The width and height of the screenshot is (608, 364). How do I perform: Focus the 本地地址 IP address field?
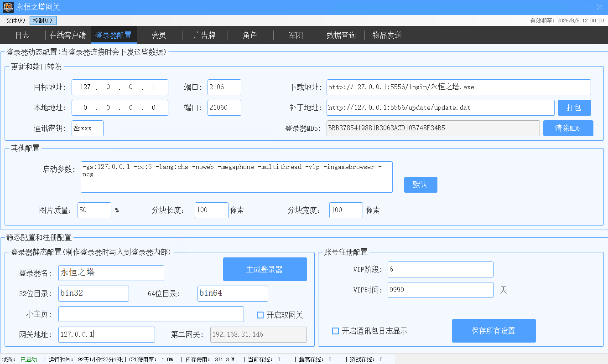[120, 108]
